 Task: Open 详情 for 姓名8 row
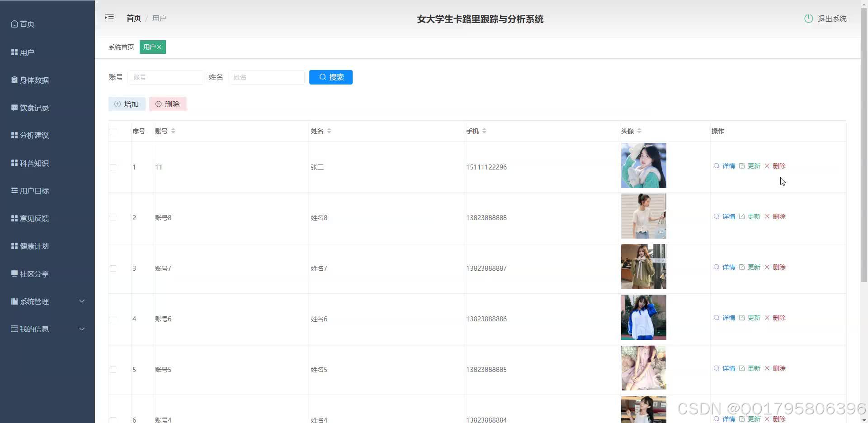click(x=728, y=216)
